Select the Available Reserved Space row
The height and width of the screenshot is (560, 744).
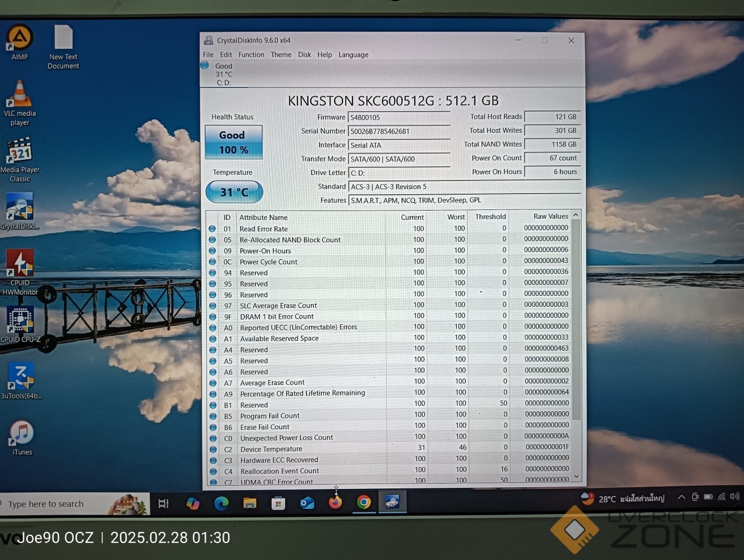pyautogui.click(x=389, y=338)
